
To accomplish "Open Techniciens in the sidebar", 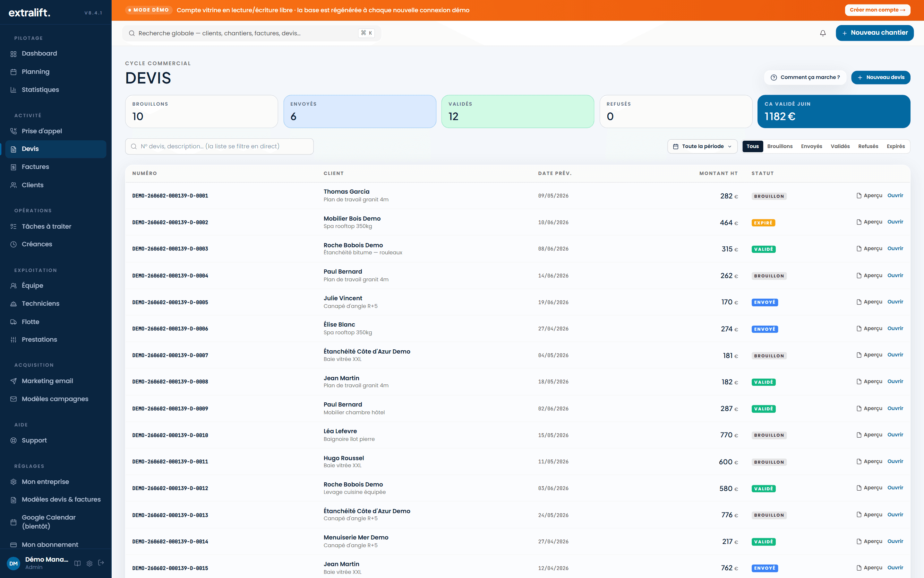I will point(56,303).
